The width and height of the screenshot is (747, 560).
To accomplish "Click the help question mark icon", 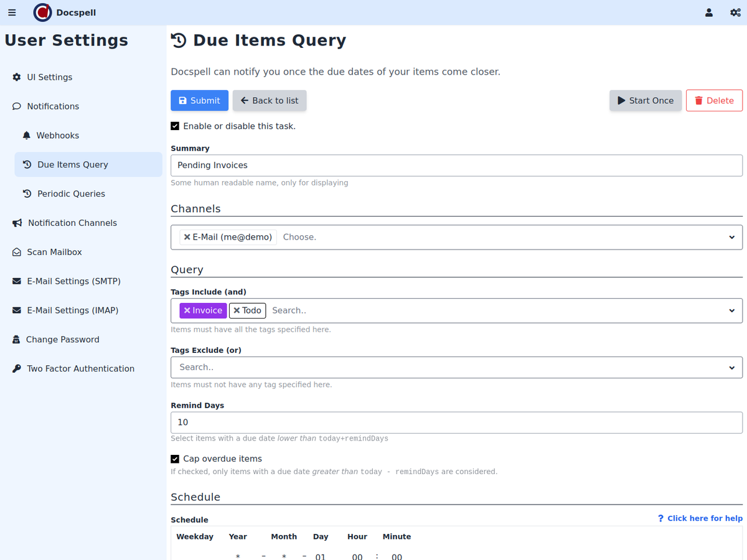I will (660, 518).
